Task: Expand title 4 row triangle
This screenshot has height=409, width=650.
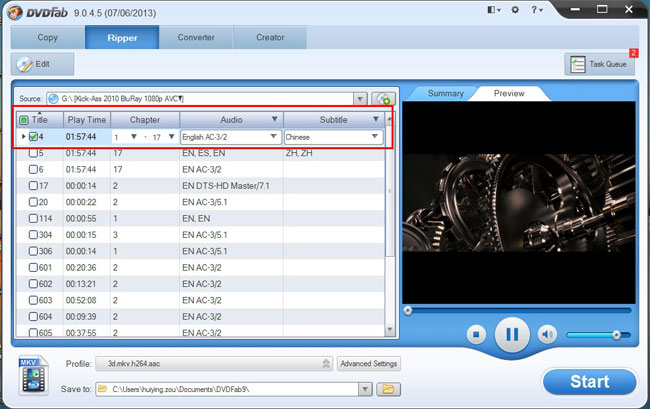Action: (x=23, y=136)
